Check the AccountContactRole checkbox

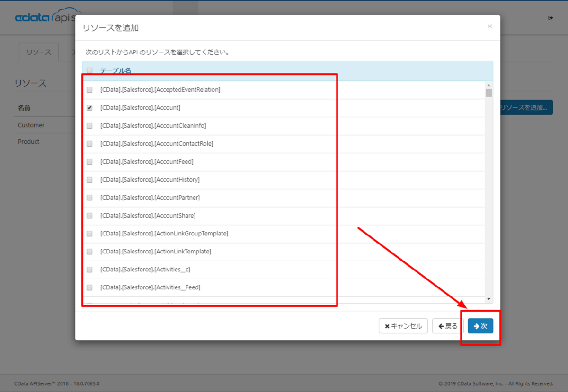89,144
